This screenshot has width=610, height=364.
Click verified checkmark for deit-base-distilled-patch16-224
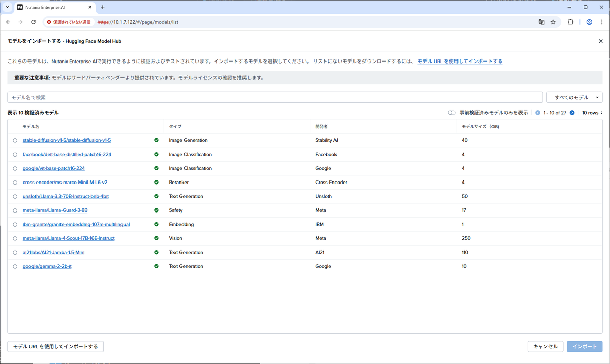(x=156, y=154)
